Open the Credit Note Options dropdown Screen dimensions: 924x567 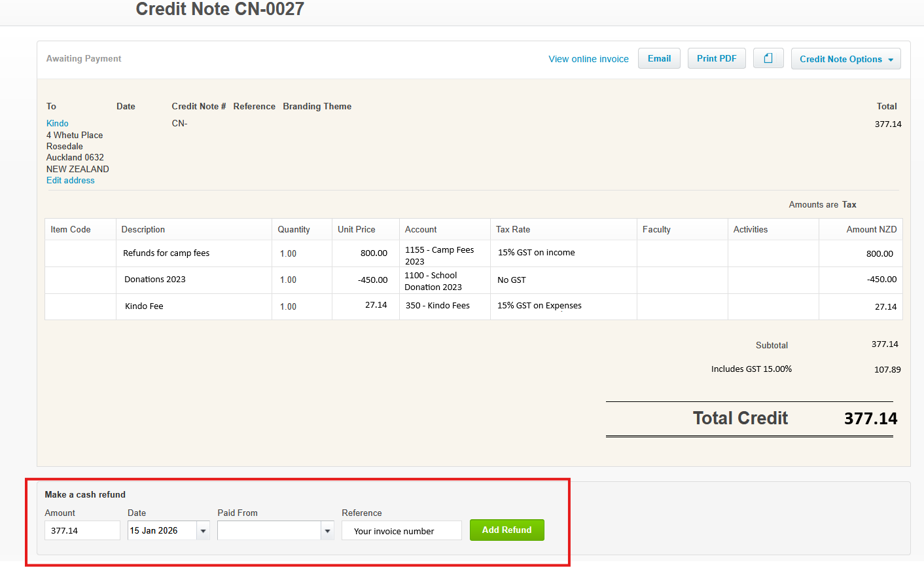(x=845, y=59)
